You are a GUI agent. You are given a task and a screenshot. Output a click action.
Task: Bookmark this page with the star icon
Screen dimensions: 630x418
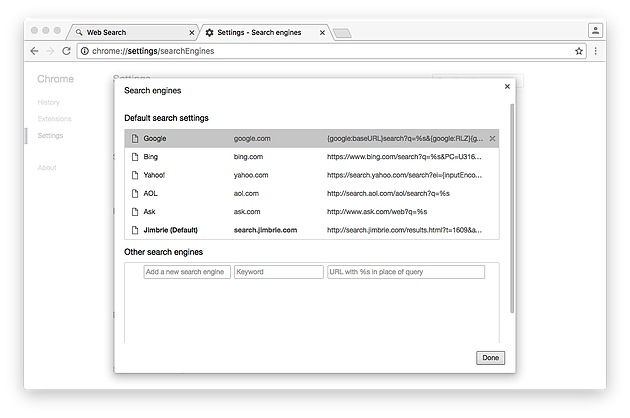click(x=579, y=51)
